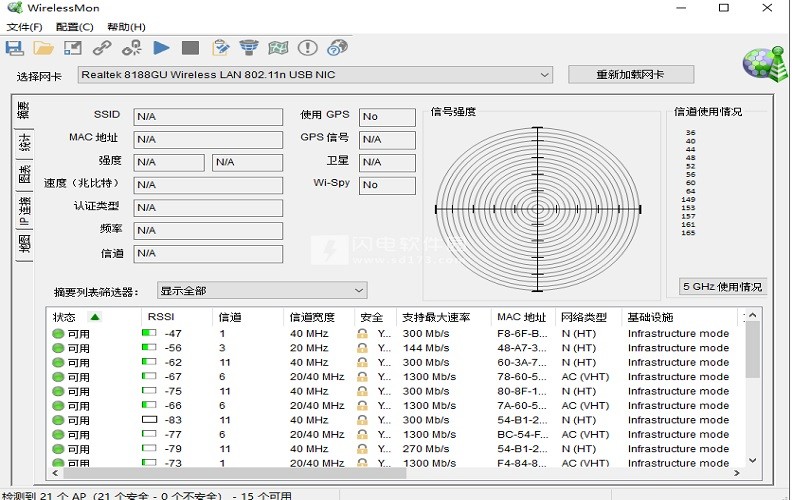Image resolution: width=792 pixels, height=500 pixels.
Task: Click the Open folder toolbar icon
Action: (43, 47)
